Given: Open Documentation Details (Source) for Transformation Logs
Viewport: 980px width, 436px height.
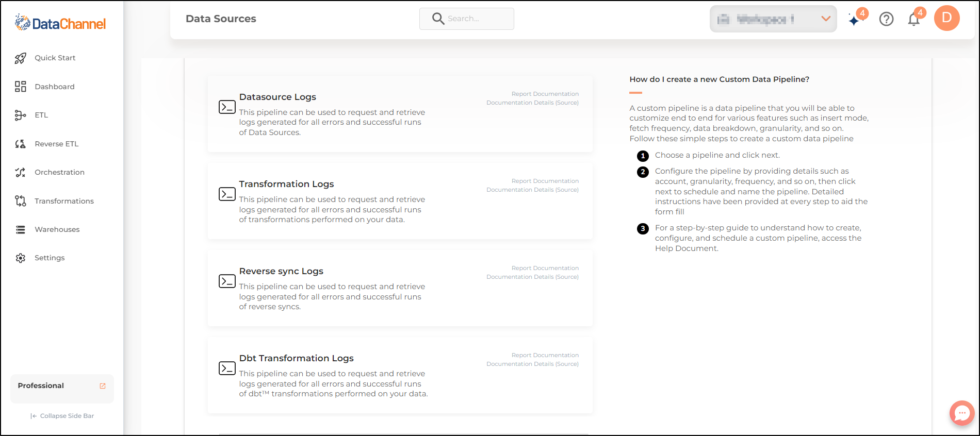Looking at the screenshot, I should click(x=532, y=190).
